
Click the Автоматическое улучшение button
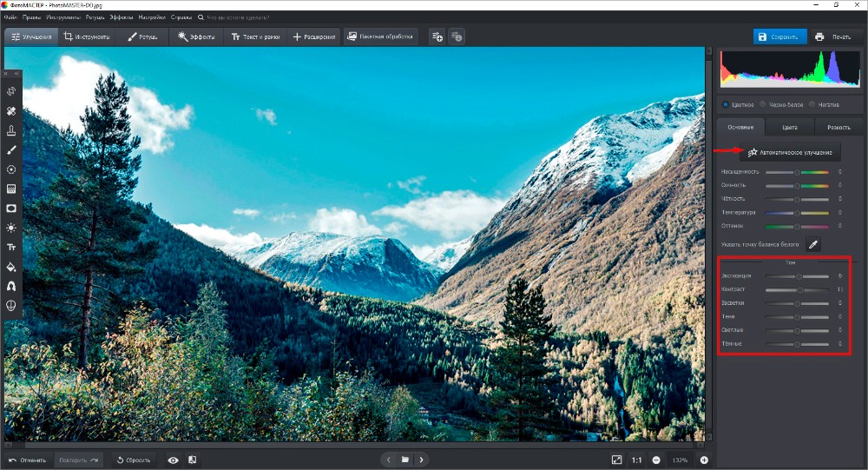point(790,152)
